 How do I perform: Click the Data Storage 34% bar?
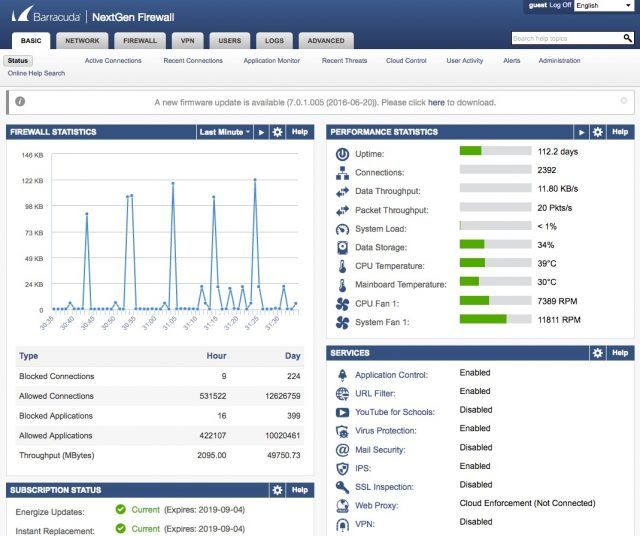click(496, 244)
